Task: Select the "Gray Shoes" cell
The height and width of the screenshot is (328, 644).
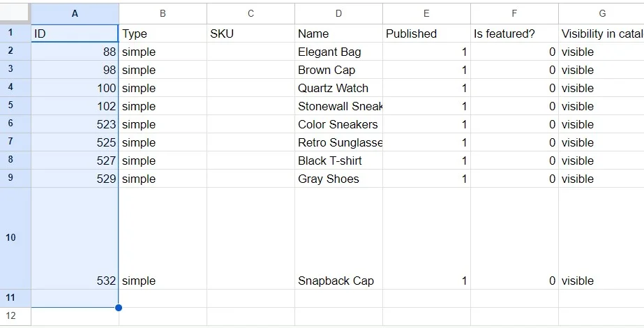Action: pyautogui.click(x=338, y=179)
